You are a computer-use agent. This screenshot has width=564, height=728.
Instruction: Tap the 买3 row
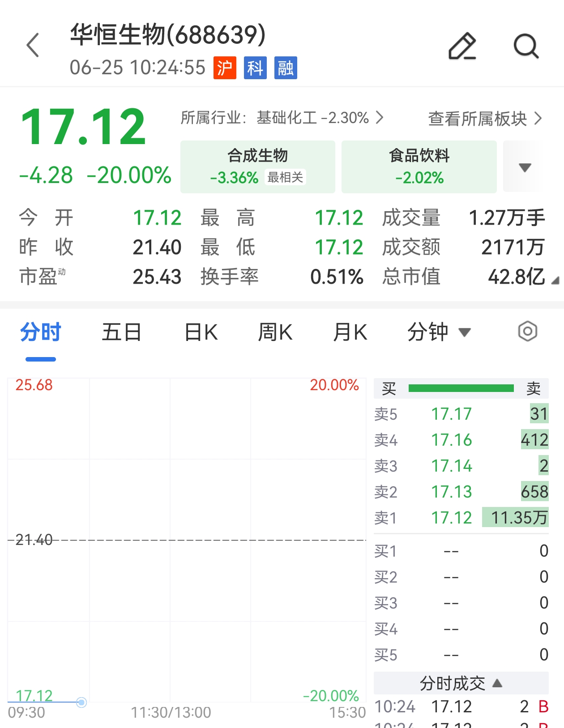(x=461, y=603)
